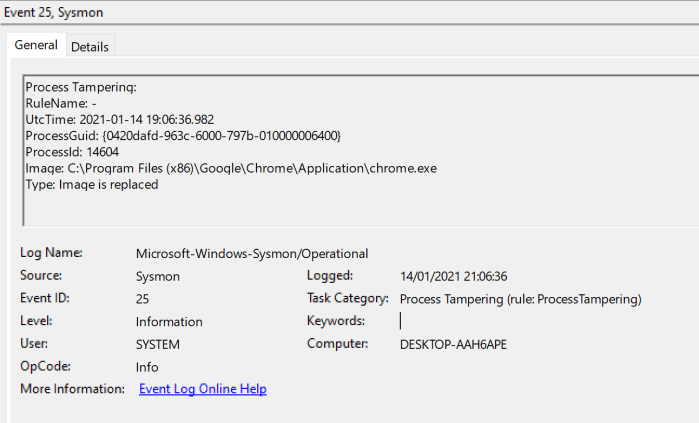Screen dimensions: 699x423
Task: Click the User value SYSTEM
Action: [159, 345]
